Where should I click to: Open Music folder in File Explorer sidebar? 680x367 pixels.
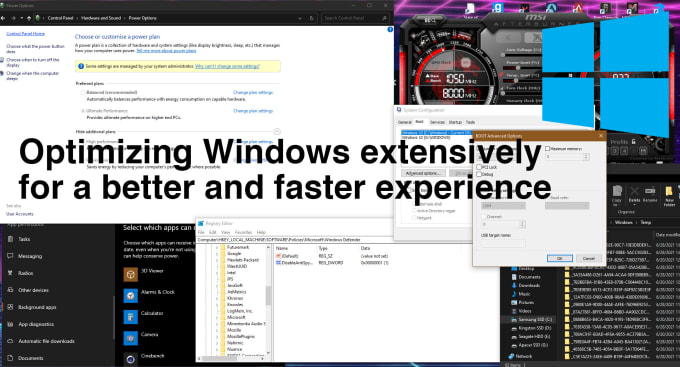[x=521, y=294]
